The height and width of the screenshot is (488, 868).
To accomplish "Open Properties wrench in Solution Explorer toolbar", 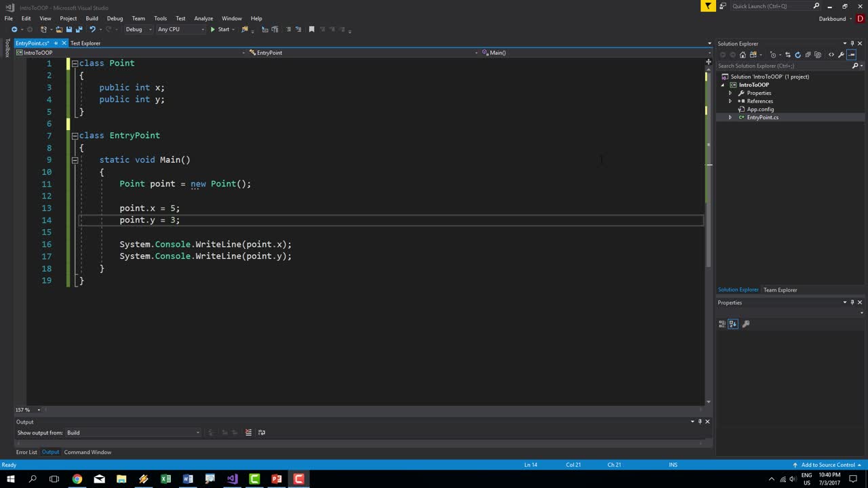I will (x=842, y=55).
